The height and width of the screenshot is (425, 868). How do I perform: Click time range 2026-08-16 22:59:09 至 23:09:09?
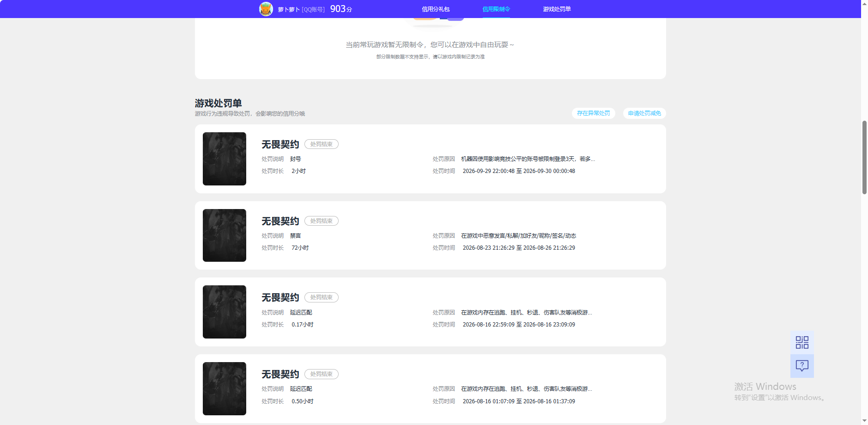click(519, 325)
